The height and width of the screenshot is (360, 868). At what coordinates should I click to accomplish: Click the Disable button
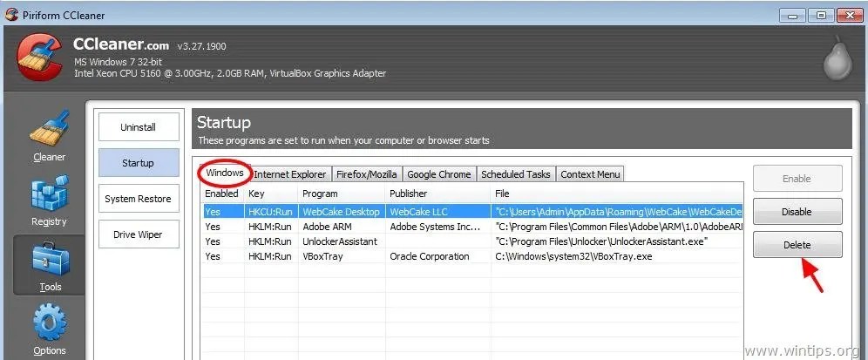coord(797,212)
